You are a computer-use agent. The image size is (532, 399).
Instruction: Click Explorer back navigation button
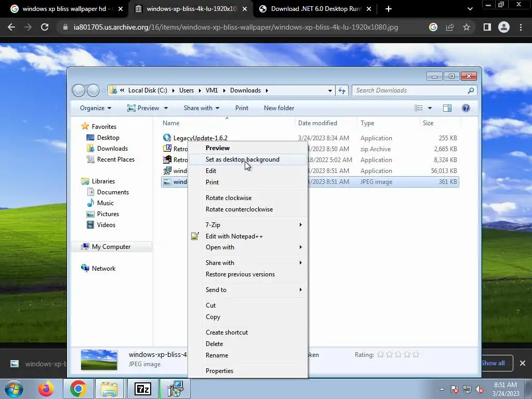coord(79,90)
